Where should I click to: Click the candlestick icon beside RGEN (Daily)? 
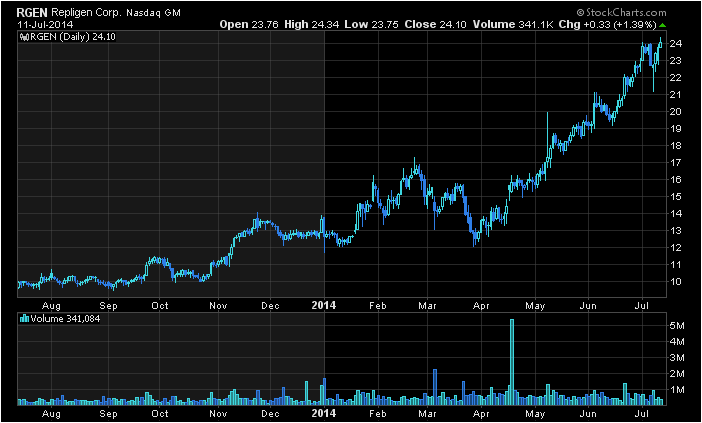pos(23,37)
